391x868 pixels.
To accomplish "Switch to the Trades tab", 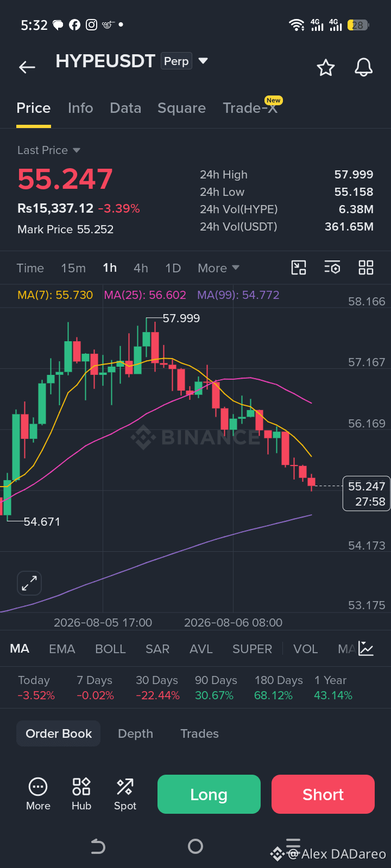I will 199,733.
